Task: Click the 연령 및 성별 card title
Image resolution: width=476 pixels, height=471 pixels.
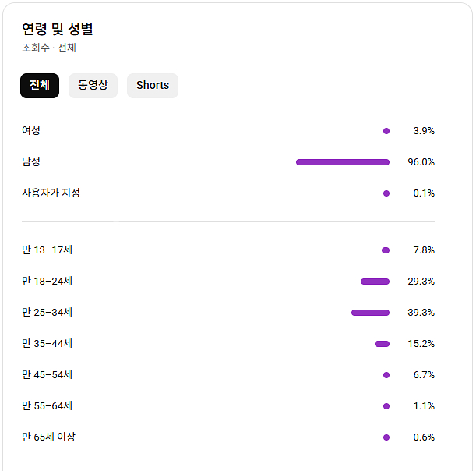Action: point(58,29)
